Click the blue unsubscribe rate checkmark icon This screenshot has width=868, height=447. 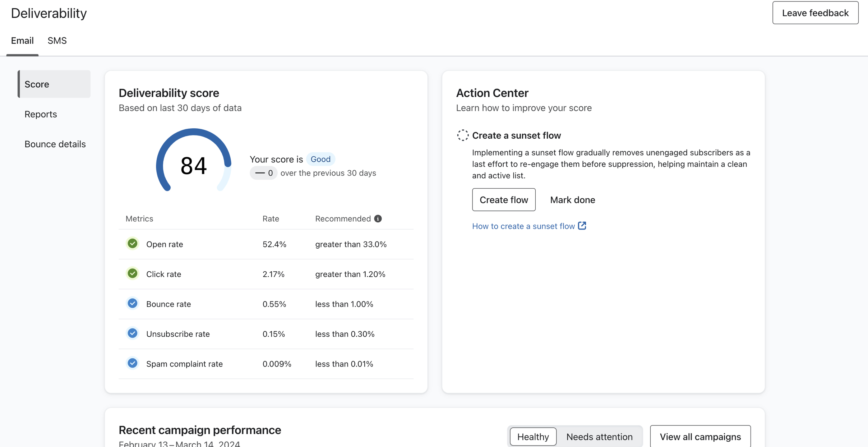coord(131,333)
